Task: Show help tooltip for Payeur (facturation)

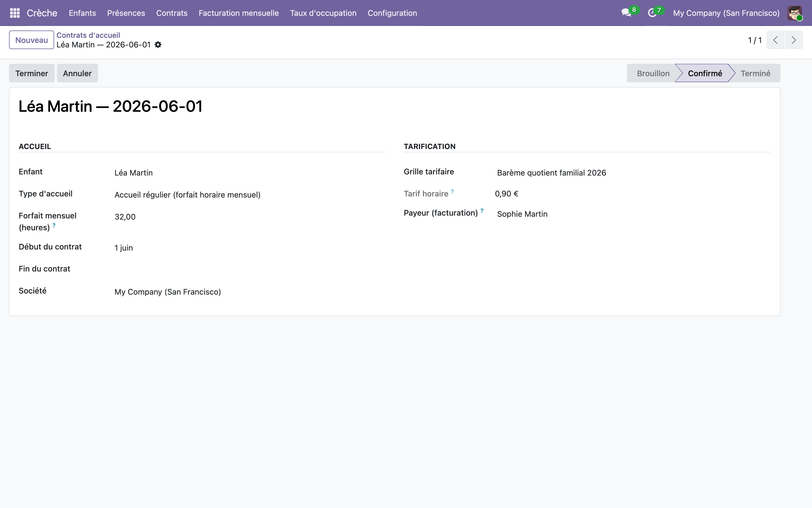Action: pos(482,211)
